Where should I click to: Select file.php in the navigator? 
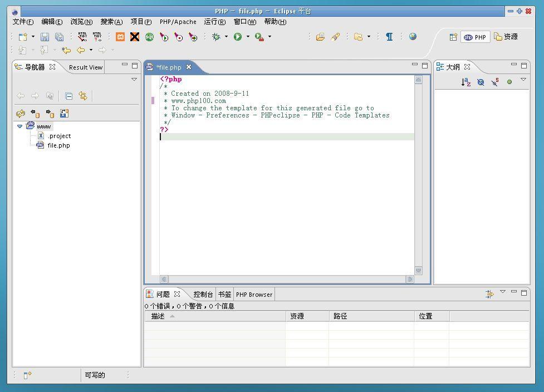click(58, 145)
